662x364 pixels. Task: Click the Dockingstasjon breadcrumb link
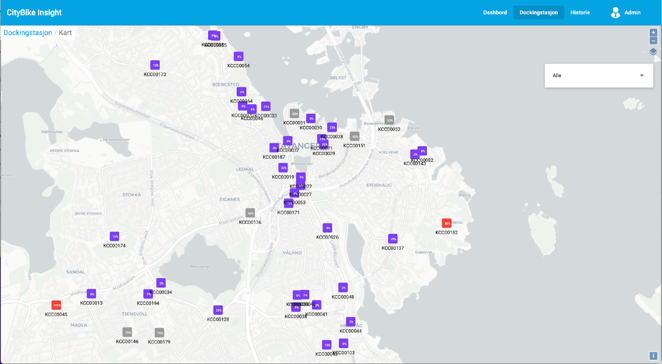point(28,33)
